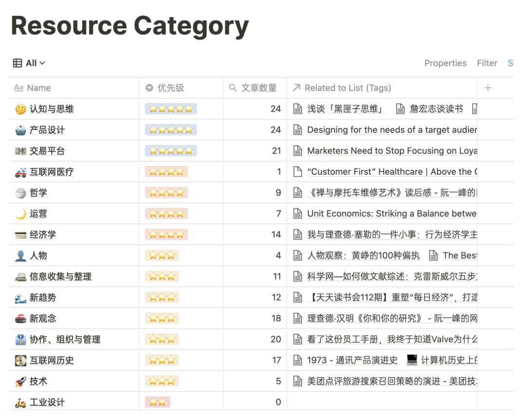Image resolution: width=526 pixels, height=420 pixels.
Task: Click the 优先级 column header
Action: 182,88
